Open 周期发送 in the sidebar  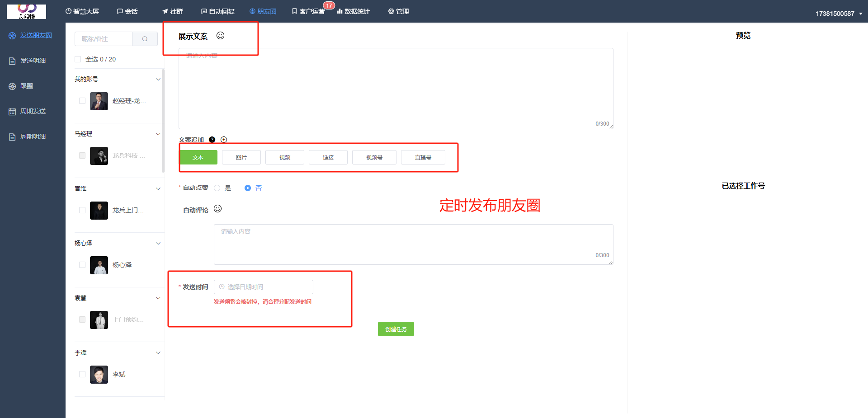[27, 111]
